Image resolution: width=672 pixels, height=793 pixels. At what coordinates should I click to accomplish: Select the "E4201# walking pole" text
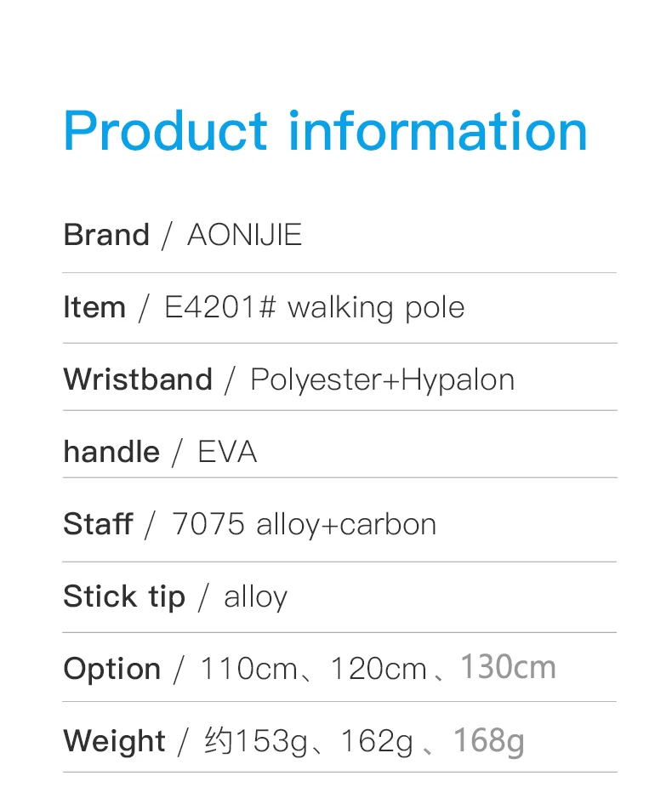(314, 307)
